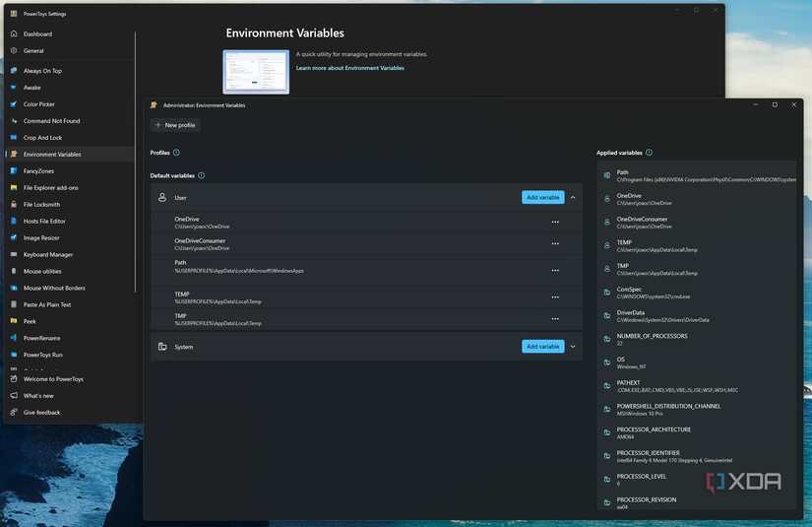The width and height of the screenshot is (812, 527).
Task: Click the Keyboard Manager icon
Action: (x=14, y=254)
